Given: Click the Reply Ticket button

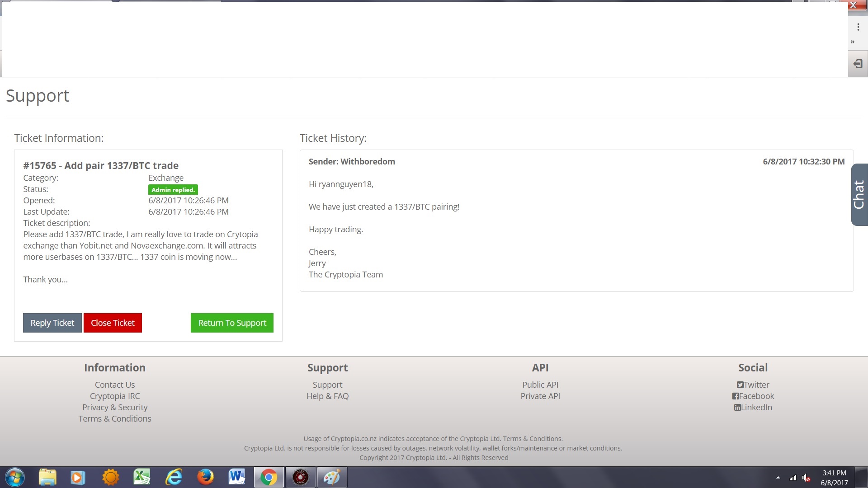Looking at the screenshot, I should [x=52, y=323].
